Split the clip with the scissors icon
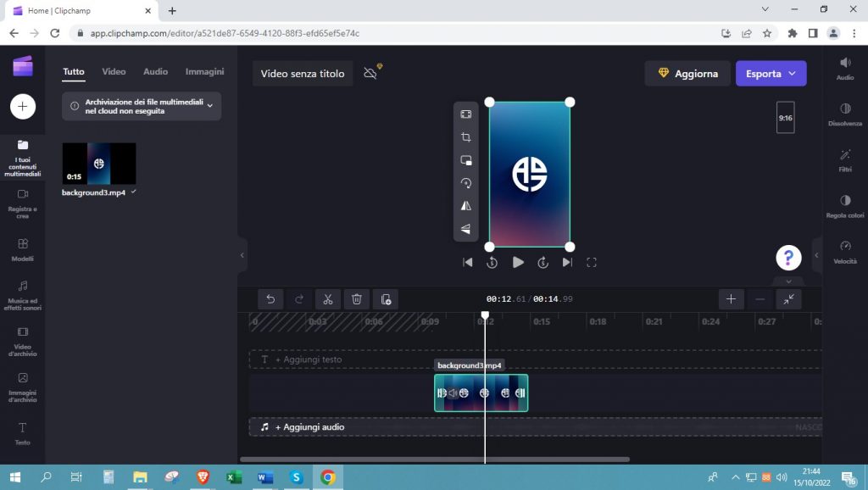 click(327, 298)
